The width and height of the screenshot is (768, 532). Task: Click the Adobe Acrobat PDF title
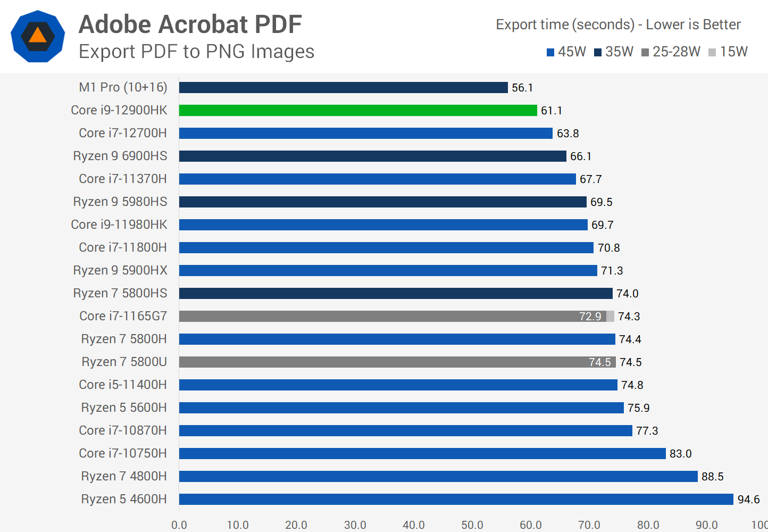190,24
